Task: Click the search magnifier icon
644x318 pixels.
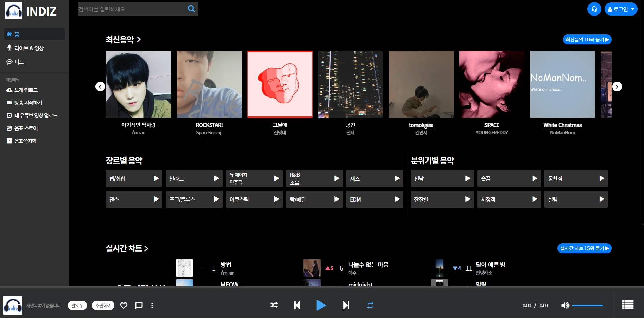Action: click(x=191, y=9)
